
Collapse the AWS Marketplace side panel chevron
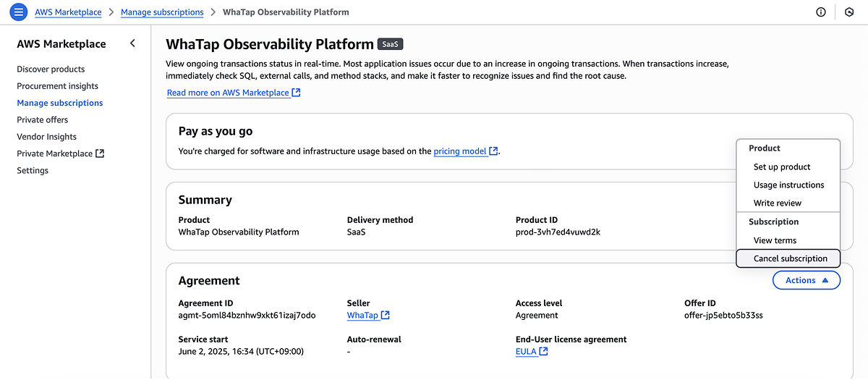[132, 43]
